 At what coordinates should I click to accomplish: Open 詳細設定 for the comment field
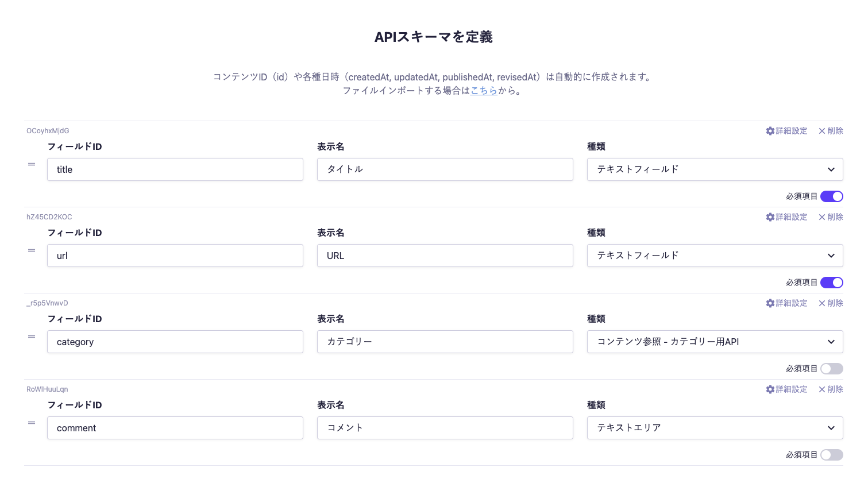point(786,389)
